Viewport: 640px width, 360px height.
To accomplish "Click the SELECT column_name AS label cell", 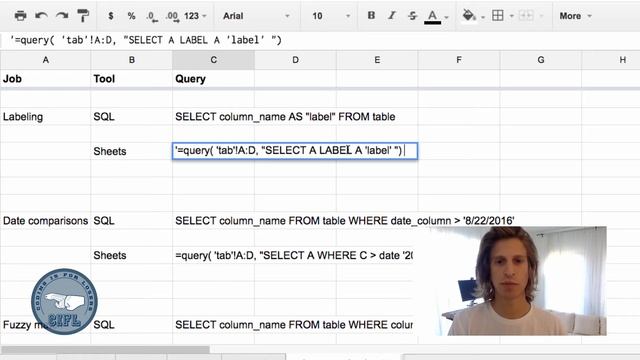I will click(285, 117).
